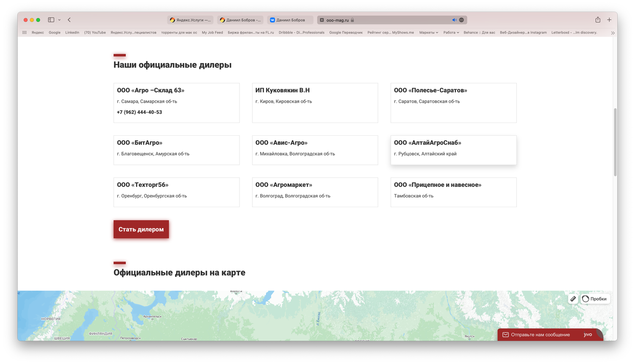Open the Яндекс bookmark

(x=38, y=33)
